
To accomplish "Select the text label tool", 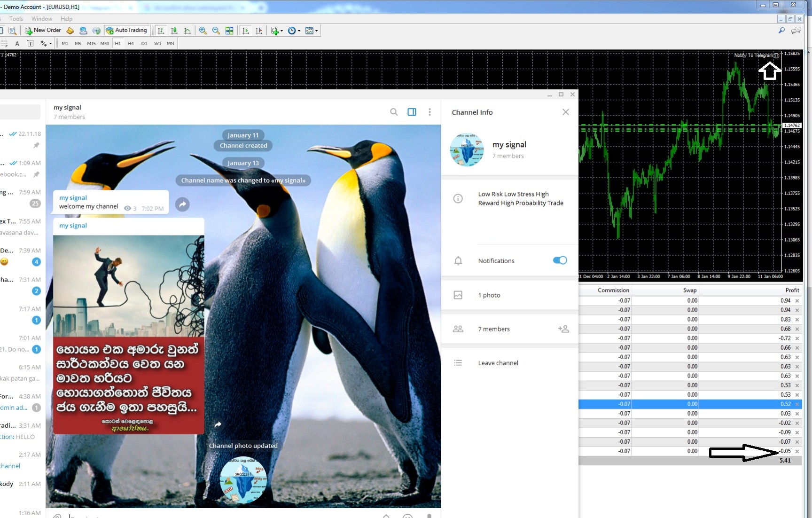I will point(30,43).
